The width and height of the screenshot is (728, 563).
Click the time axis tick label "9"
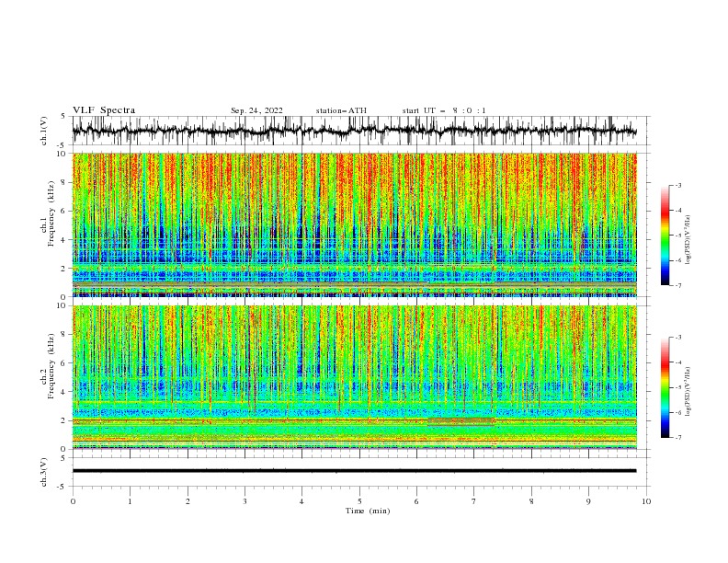589,501
